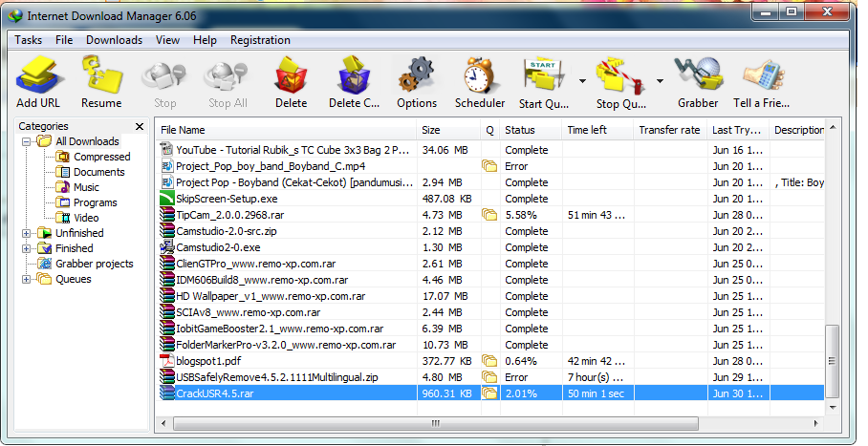Click the scroll up arrow of list

coord(832,128)
